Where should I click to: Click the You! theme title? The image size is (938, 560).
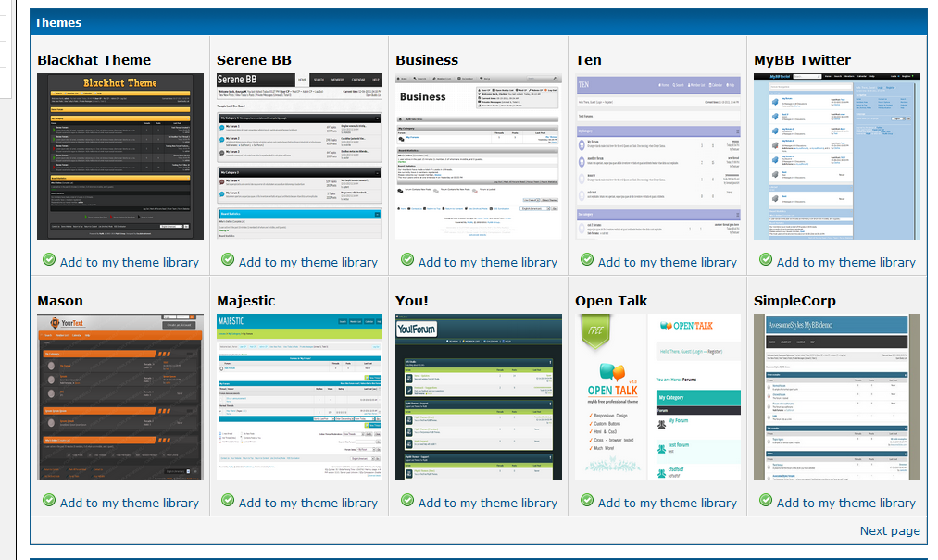click(411, 300)
